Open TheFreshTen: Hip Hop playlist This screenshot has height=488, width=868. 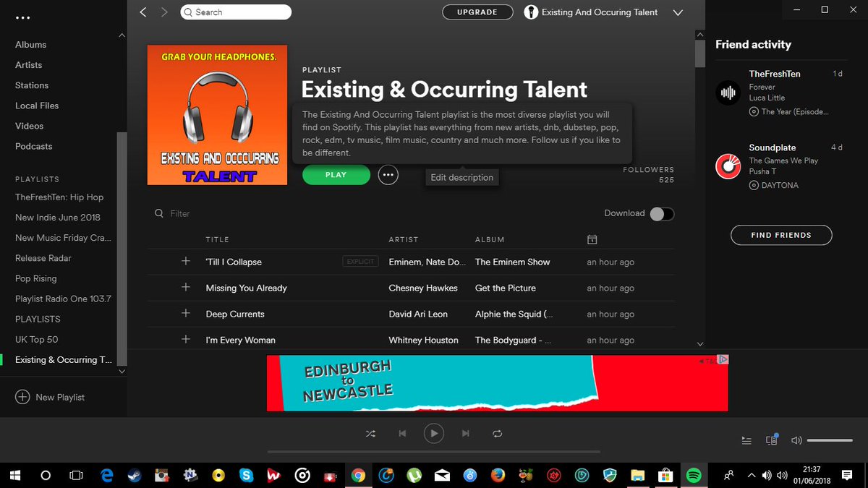pyautogui.click(x=59, y=197)
